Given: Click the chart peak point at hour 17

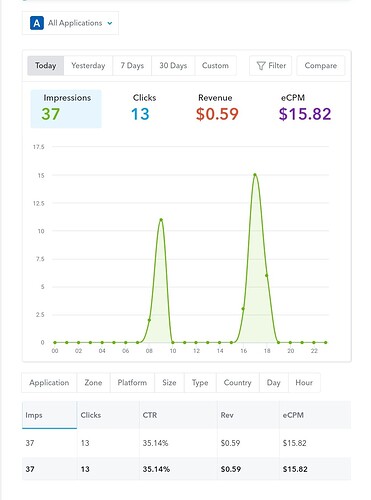Looking at the screenshot, I should (x=255, y=175).
